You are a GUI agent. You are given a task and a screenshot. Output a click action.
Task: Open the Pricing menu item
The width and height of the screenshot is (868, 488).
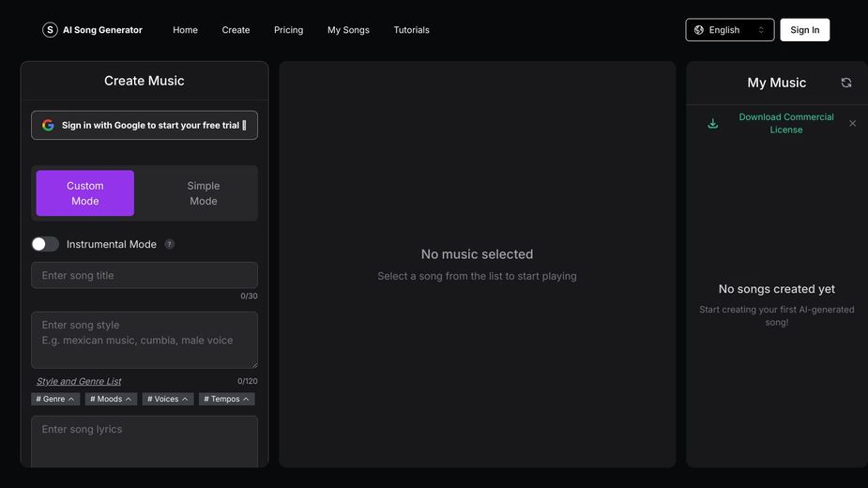pyautogui.click(x=288, y=30)
